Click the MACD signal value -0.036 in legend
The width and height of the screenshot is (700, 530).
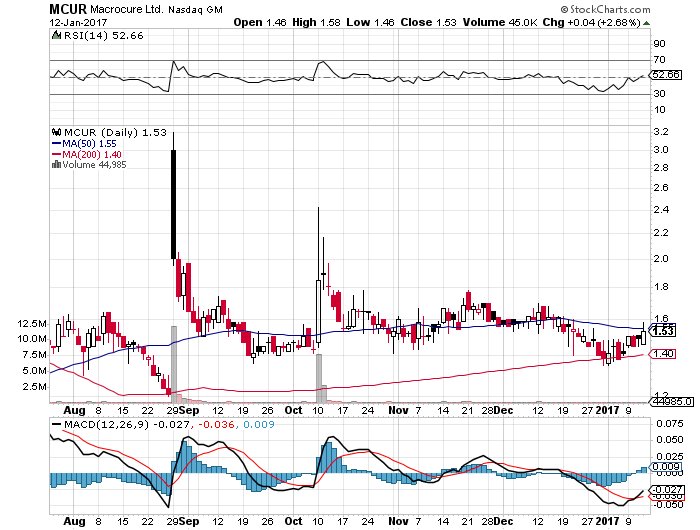[x=216, y=424]
